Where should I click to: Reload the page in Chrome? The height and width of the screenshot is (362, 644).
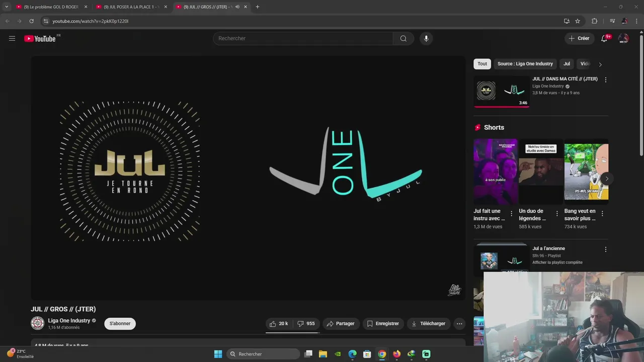tap(31, 21)
